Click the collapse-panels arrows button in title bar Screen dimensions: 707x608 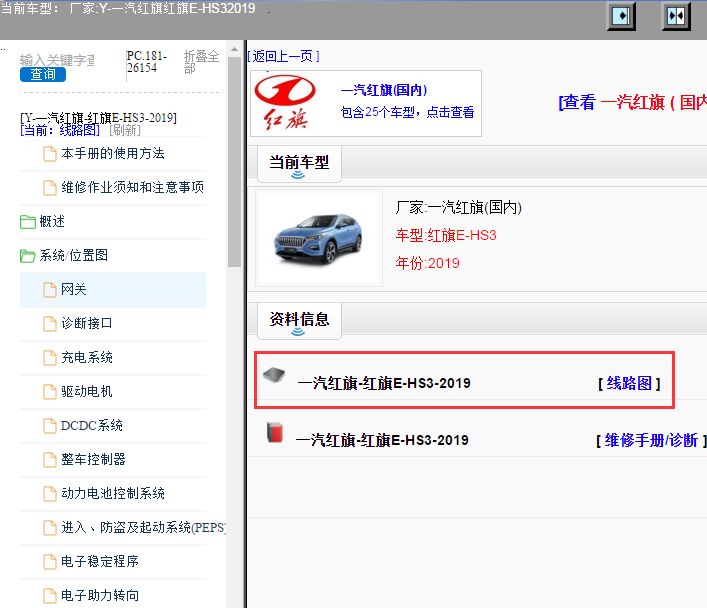pyautogui.click(x=676, y=16)
